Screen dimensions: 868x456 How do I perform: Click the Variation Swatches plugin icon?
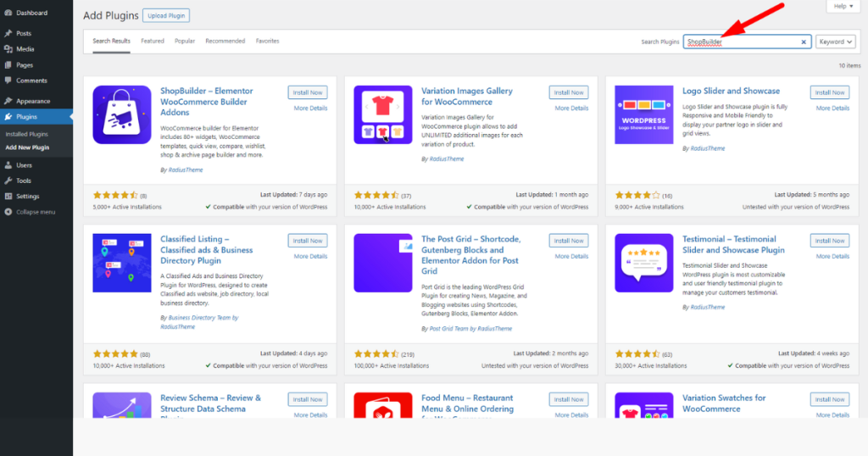pos(644,405)
